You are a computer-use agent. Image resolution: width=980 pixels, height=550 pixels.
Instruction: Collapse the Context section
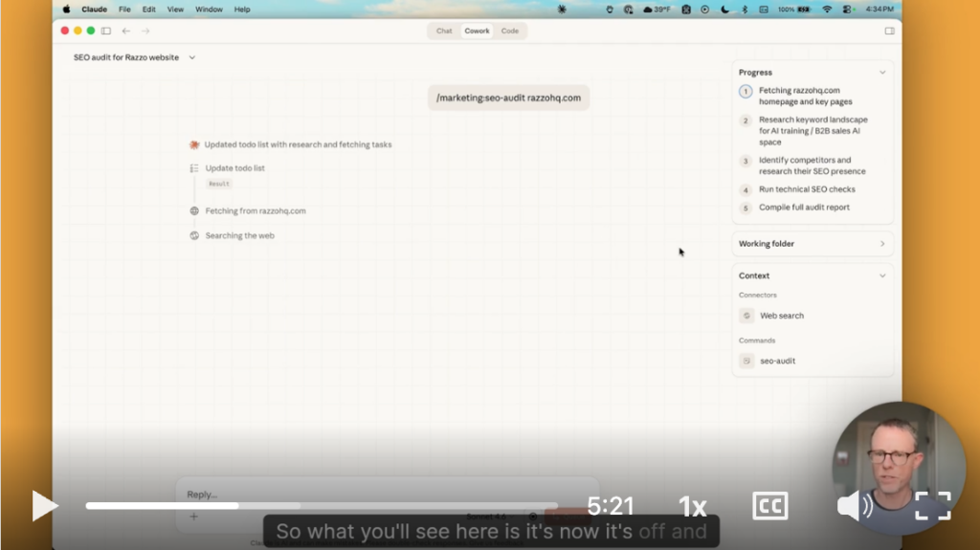tap(882, 275)
